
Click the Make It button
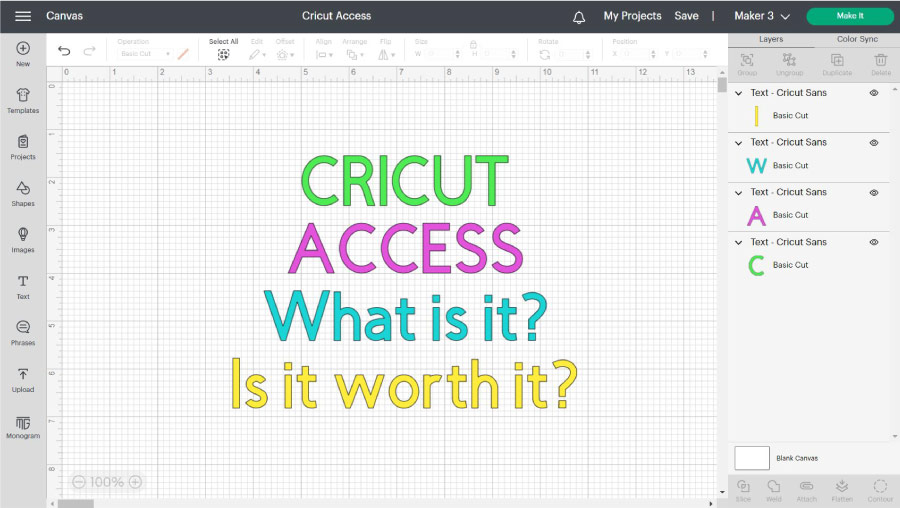click(850, 16)
